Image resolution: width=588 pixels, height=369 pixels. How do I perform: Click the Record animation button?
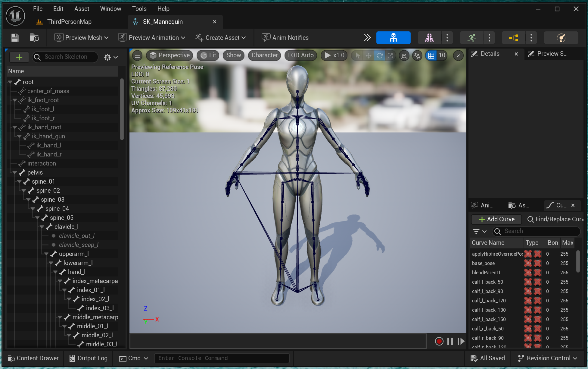[439, 341]
